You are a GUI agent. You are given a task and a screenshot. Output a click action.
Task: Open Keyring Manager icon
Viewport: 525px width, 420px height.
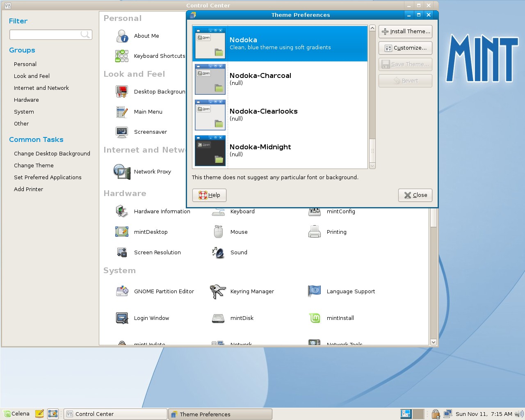(x=218, y=292)
